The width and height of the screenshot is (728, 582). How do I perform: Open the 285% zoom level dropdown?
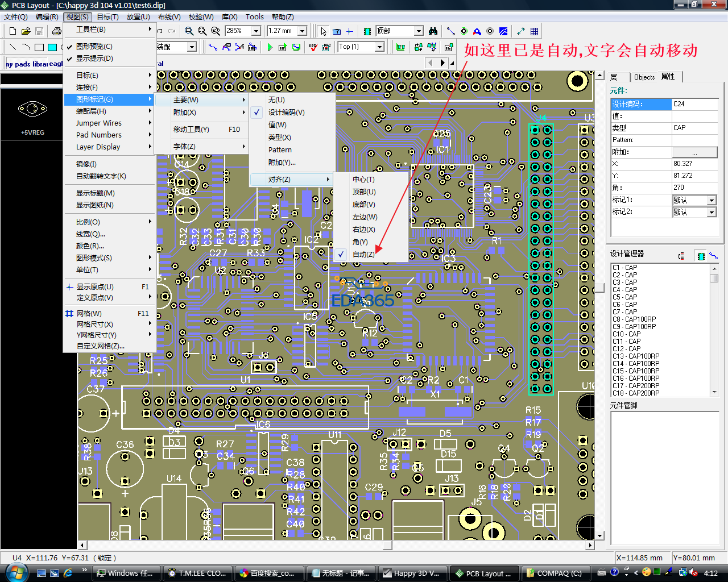(x=256, y=31)
